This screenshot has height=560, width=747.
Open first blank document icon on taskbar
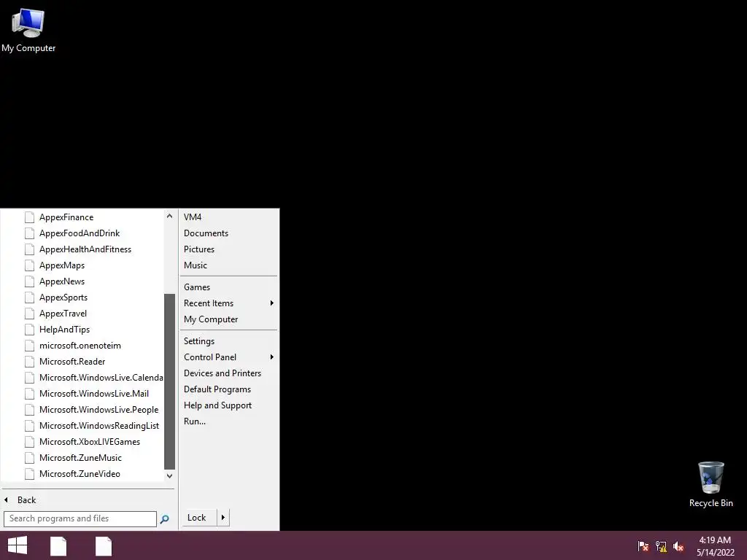(58, 546)
